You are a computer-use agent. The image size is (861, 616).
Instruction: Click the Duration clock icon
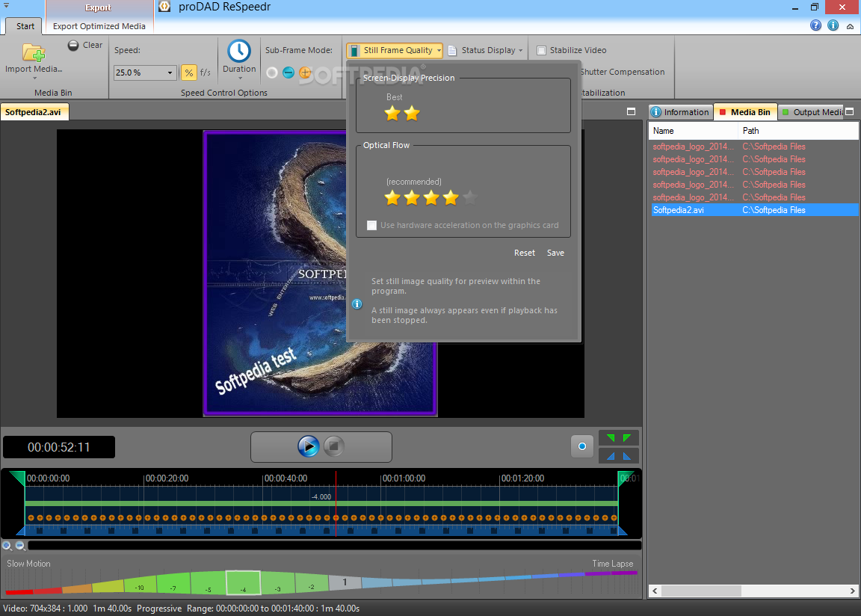pos(239,51)
